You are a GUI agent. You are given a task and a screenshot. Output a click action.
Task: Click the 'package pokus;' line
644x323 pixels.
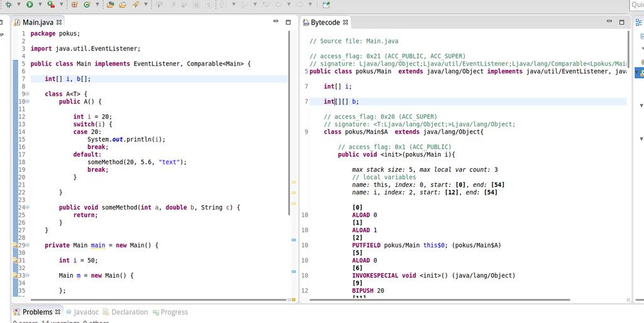55,34
